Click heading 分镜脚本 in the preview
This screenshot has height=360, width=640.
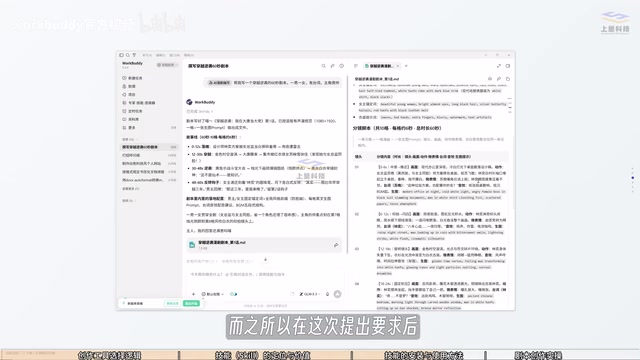coord(397,128)
